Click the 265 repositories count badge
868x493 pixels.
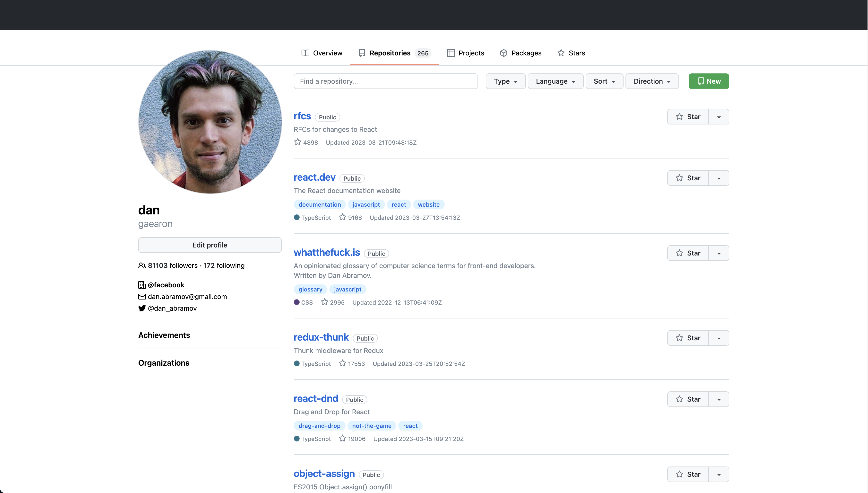[x=423, y=53]
